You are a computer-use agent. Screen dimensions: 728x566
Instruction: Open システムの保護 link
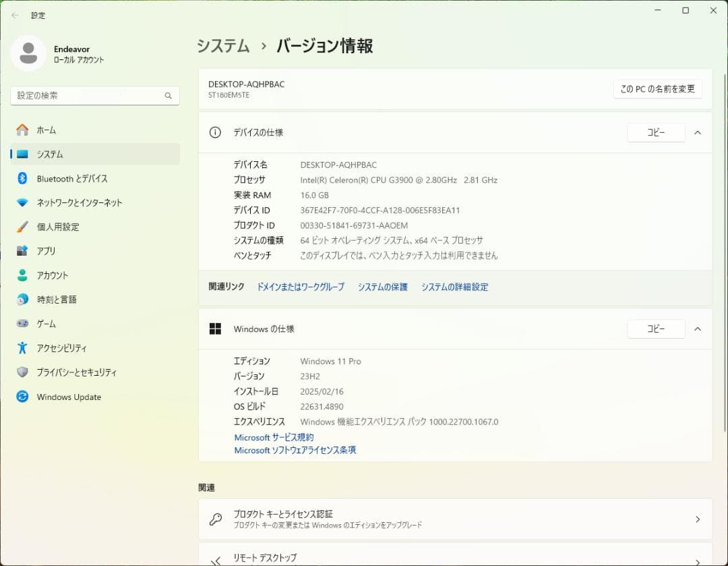tap(382, 286)
